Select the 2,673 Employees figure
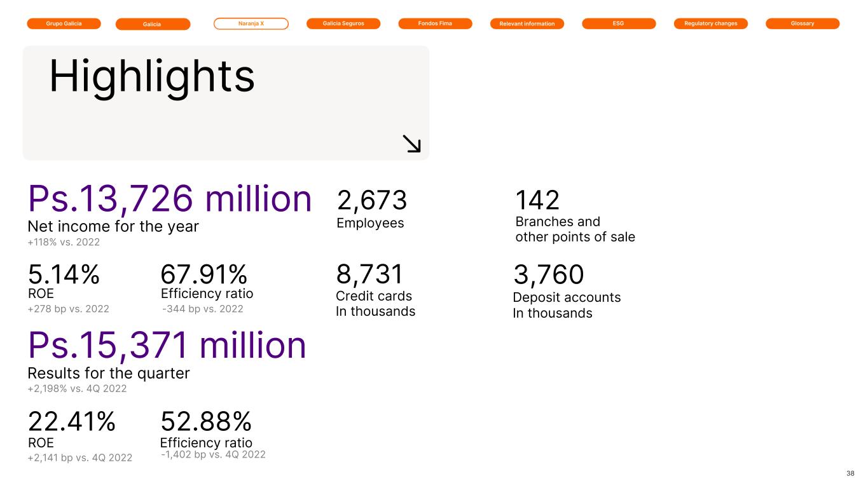The width and height of the screenshot is (868, 488). [x=371, y=201]
